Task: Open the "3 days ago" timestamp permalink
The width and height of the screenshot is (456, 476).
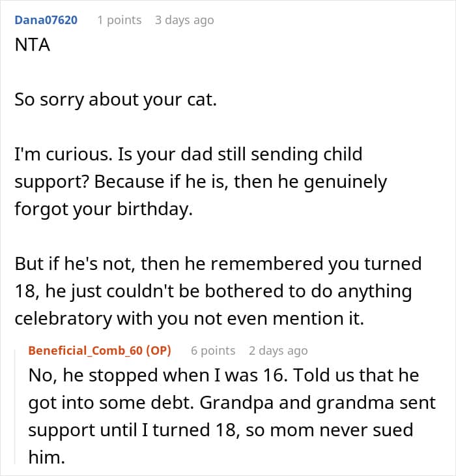Action: [x=184, y=20]
